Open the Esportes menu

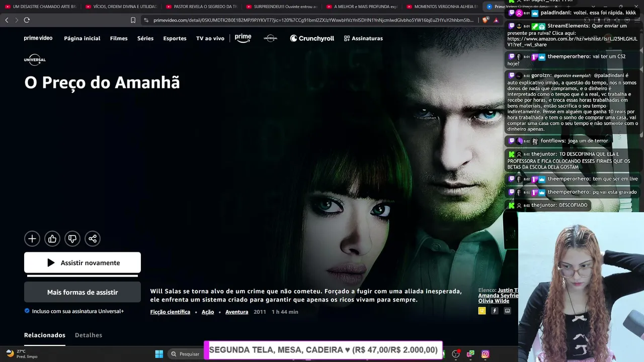(x=175, y=38)
